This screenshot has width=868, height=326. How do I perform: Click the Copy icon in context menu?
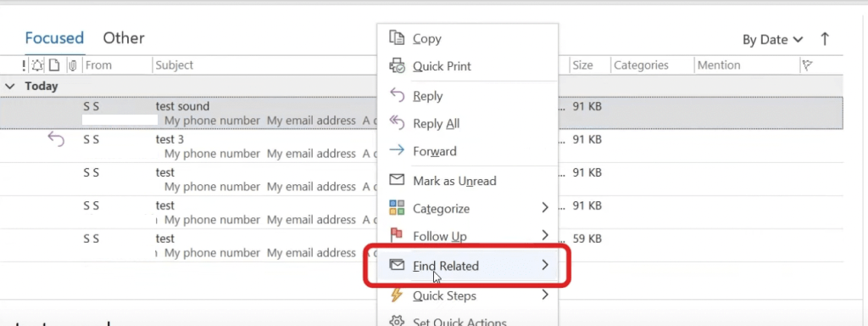click(397, 37)
